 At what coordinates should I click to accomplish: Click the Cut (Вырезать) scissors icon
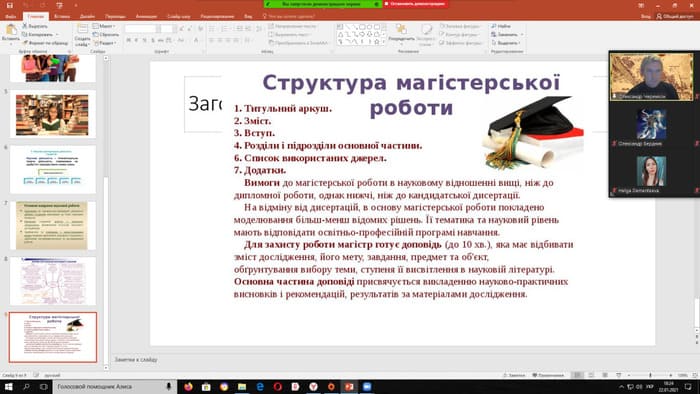click(25, 26)
